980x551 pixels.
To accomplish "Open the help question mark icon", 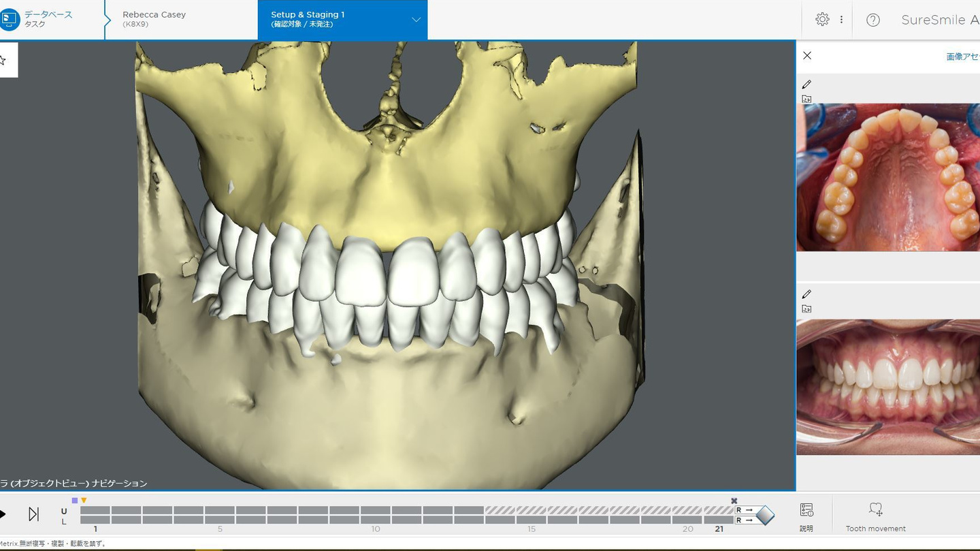I will pos(873,20).
